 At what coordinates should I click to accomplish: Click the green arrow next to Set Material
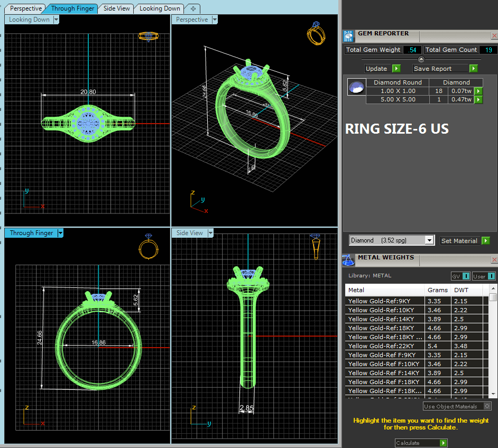(x=486, y=241)
